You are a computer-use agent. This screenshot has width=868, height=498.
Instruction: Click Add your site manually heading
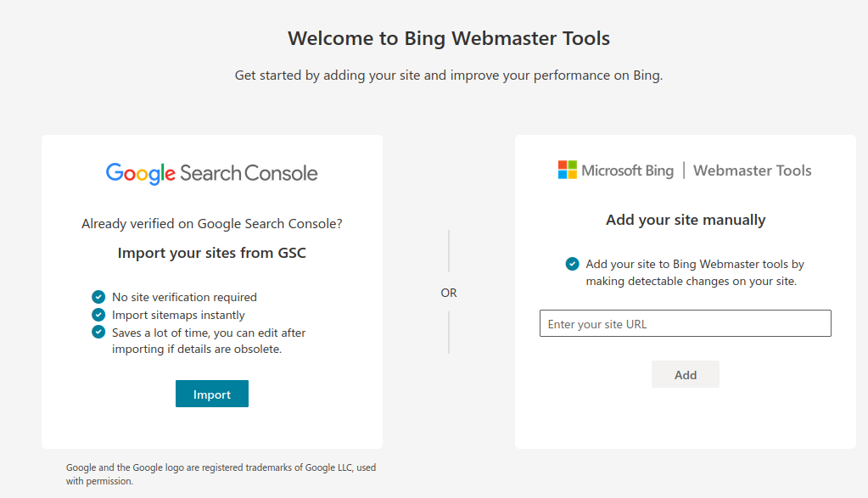click(686, 220)
